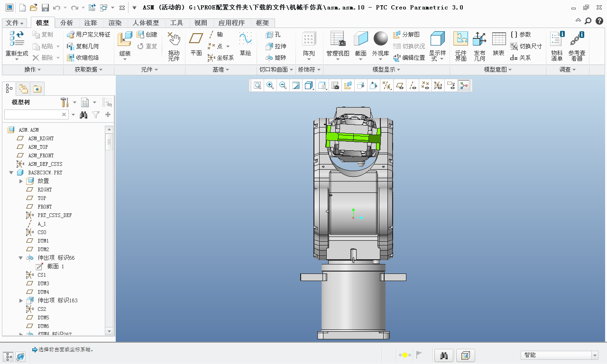Toggle datum axis display in graphics toolbar
Viewport: 607px width, 364px height.
click(x=413, y=85)
